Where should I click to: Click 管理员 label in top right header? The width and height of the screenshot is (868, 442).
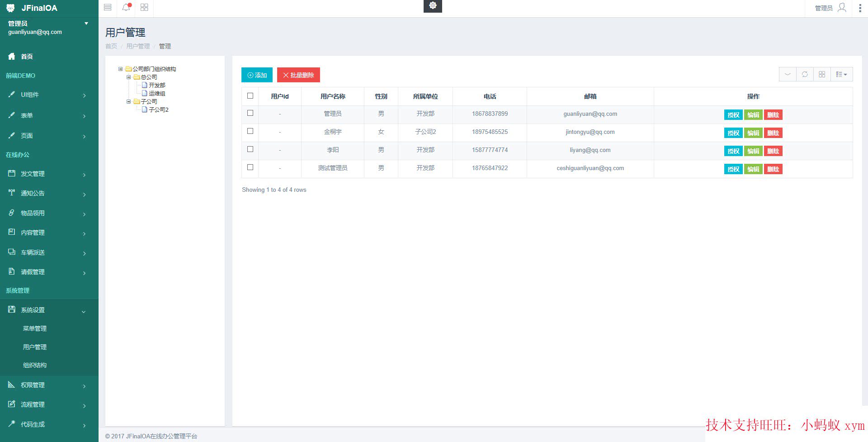tap(824, 8)
